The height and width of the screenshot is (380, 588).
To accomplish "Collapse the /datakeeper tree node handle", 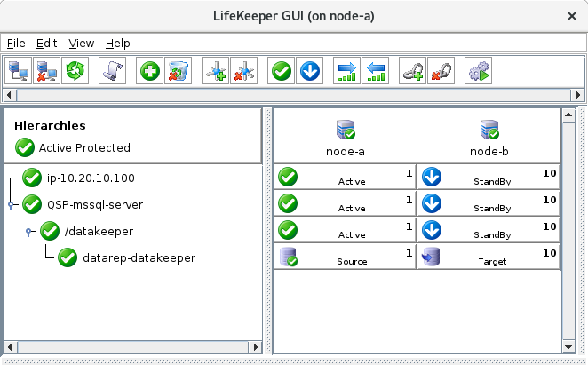I will (x=28, y=232).
